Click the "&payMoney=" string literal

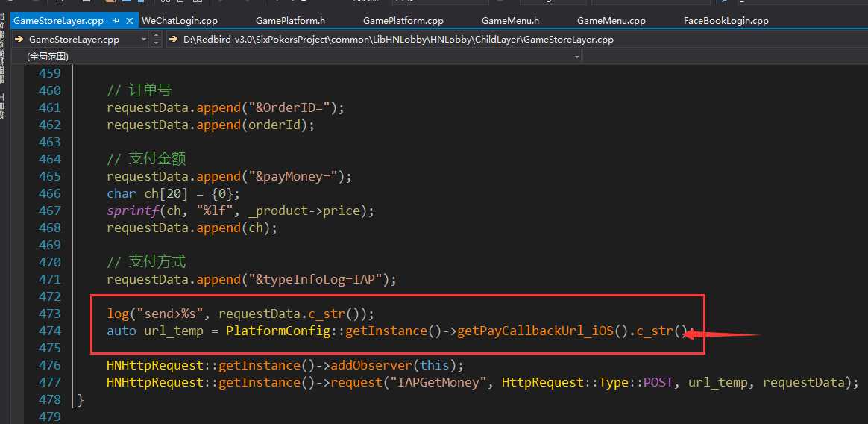tap(293, 175)
